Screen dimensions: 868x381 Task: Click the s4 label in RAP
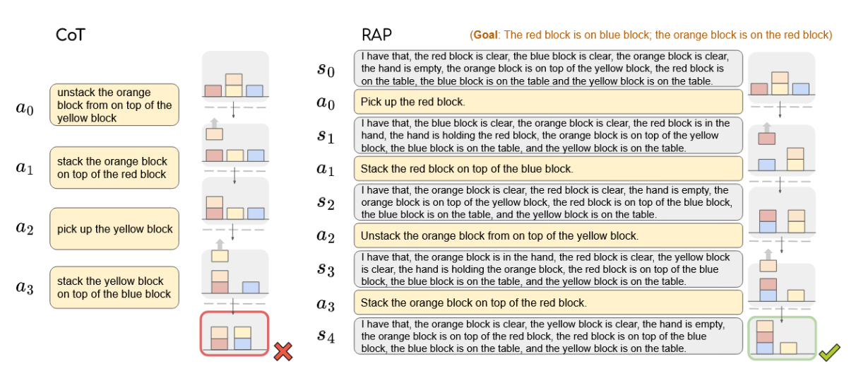coord(326,336)
